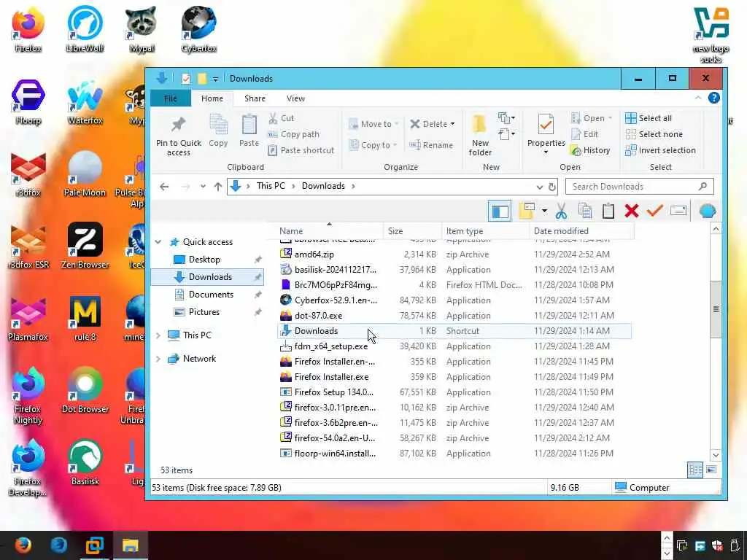Image resolution: width=747 pixels, height=560 pixels.
Task: Open the Classic Shell settings shell icon
Action: point(708,211)
